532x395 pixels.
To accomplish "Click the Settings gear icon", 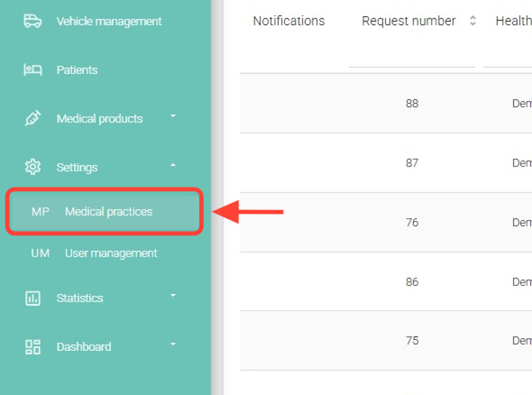I will click(x=33, y=167).
